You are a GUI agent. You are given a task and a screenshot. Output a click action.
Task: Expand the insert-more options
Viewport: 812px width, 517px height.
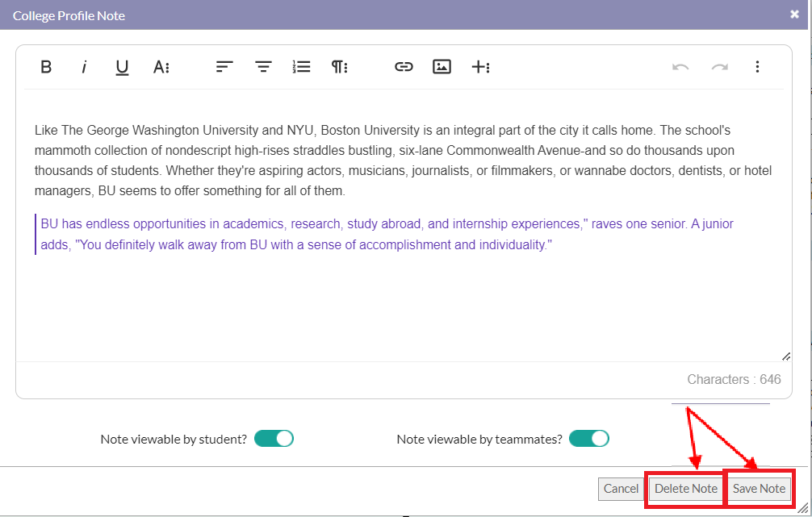[480, 67]
